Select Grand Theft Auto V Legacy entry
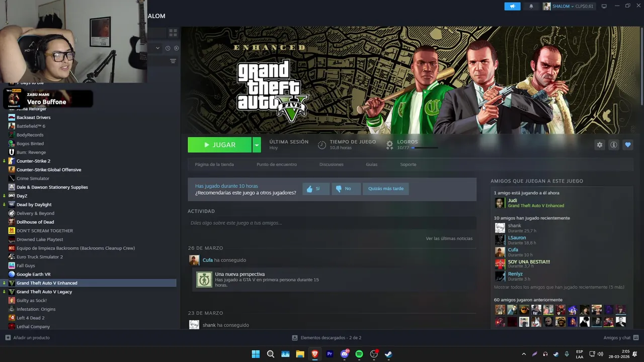The height and width of the screenshot is (362, 644). tap(44, 292)
